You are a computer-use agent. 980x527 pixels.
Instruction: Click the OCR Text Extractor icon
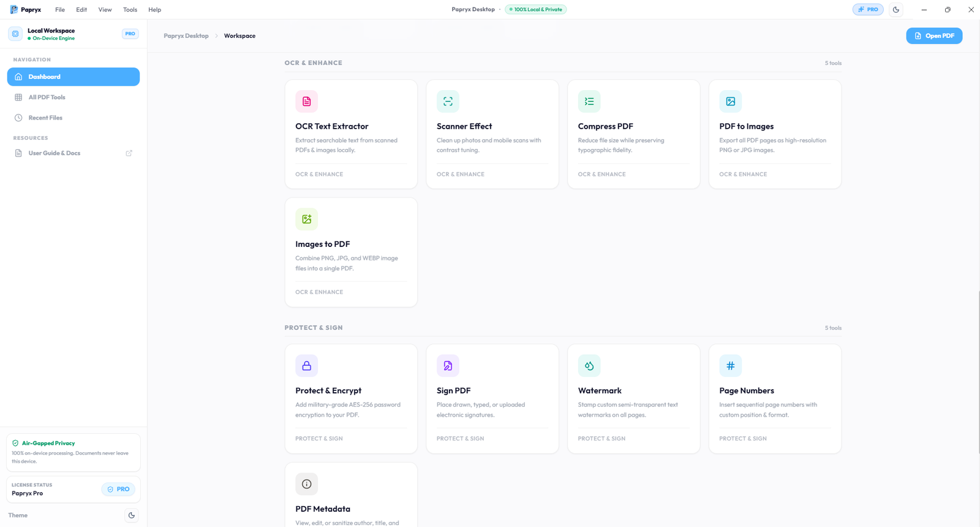coord(307,102)
